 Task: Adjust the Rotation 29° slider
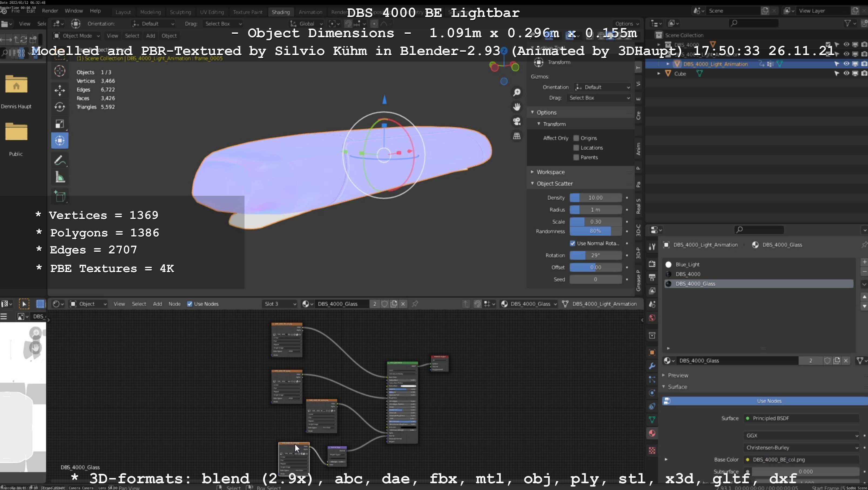click(595, 255)
